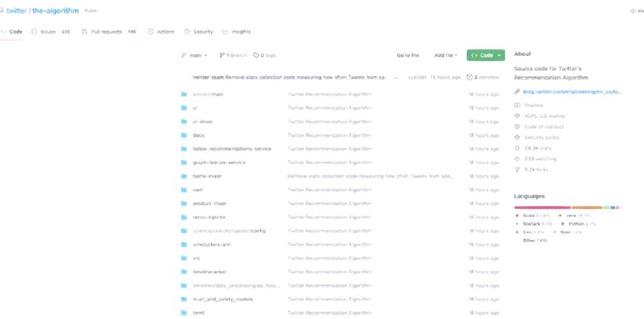Open the Actions tab
The height and width of the screenshot is (319, 644).
[x=161, y=32]
